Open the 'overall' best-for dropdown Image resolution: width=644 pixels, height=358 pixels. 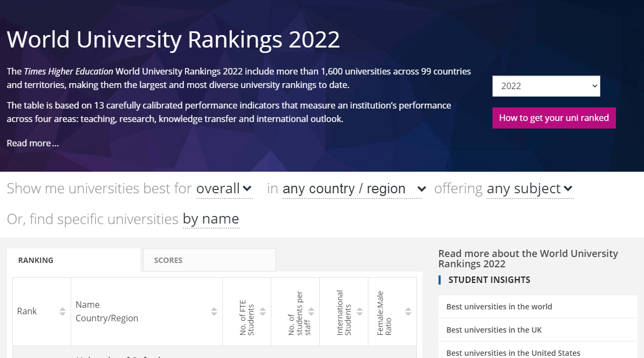(224, 188)
